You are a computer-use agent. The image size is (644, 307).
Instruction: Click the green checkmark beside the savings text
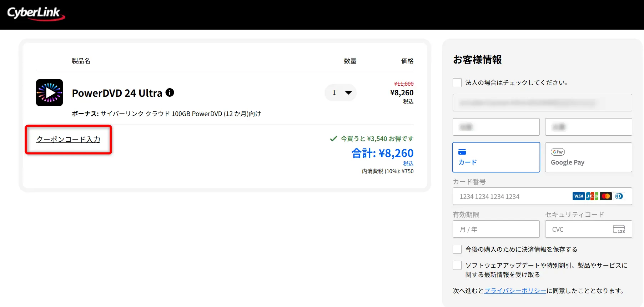[x=334, y=139]
